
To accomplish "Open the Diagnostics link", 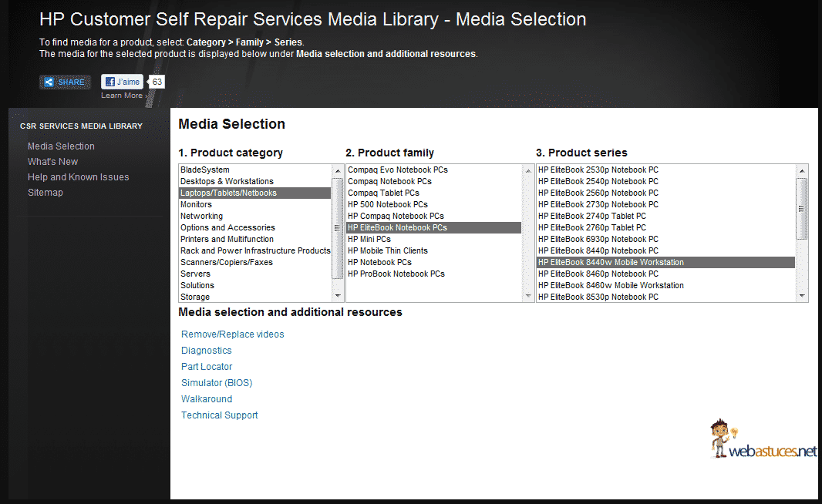I will pyautogui.click(x=207, y=351).
